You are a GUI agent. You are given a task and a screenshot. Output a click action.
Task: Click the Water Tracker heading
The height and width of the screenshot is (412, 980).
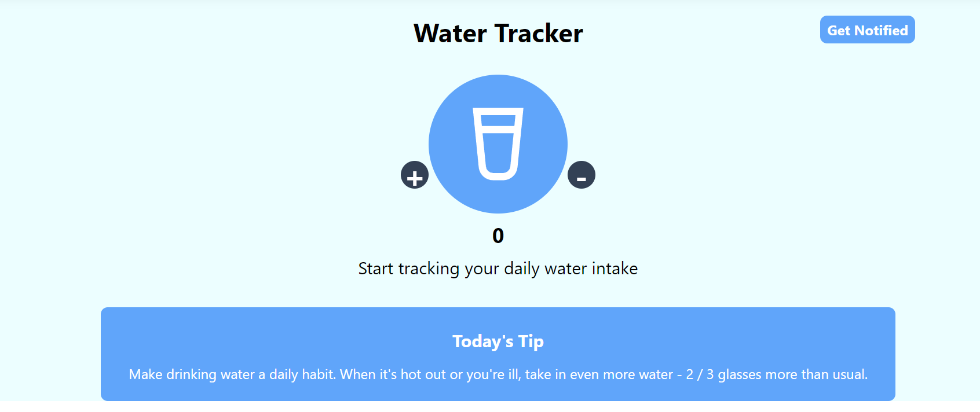[x=498, y=33]
